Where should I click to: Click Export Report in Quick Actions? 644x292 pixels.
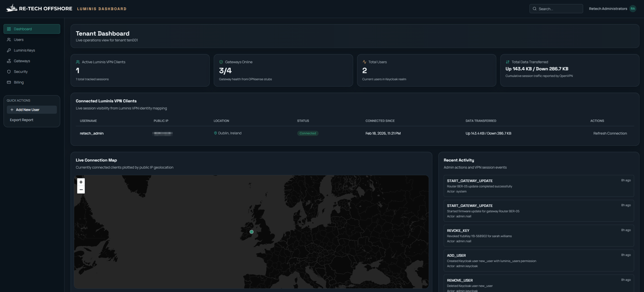pyautogui.click(x=21, y=120)
